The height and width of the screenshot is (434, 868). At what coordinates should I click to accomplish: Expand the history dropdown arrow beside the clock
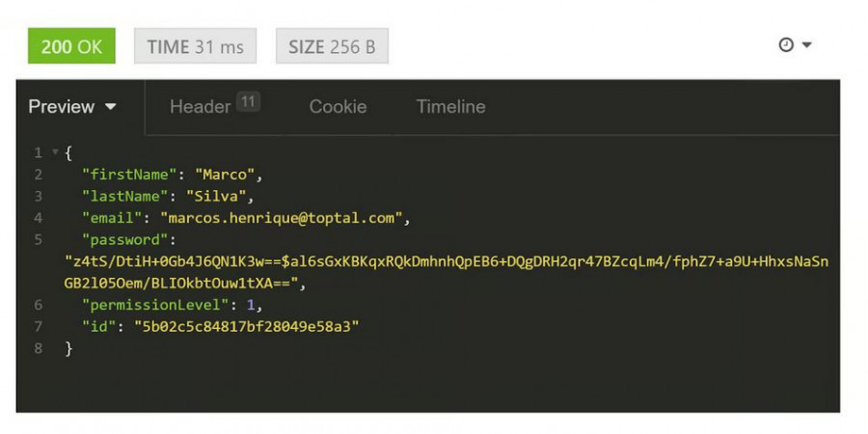tap(806, 45)
